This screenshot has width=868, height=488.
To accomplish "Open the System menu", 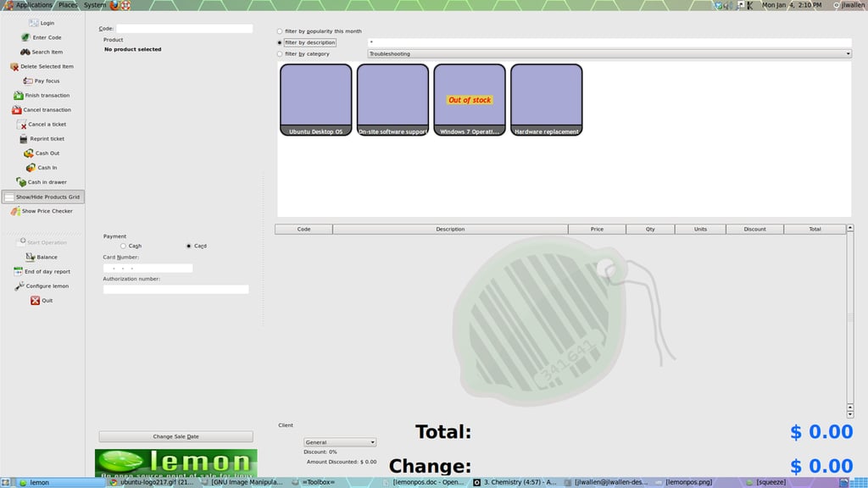I will tap(95, 5).
